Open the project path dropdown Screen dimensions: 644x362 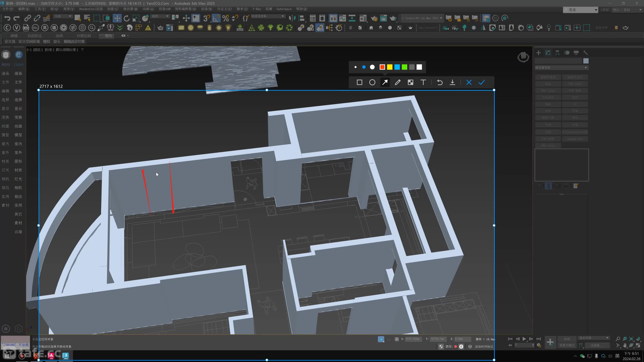point(422,18)
